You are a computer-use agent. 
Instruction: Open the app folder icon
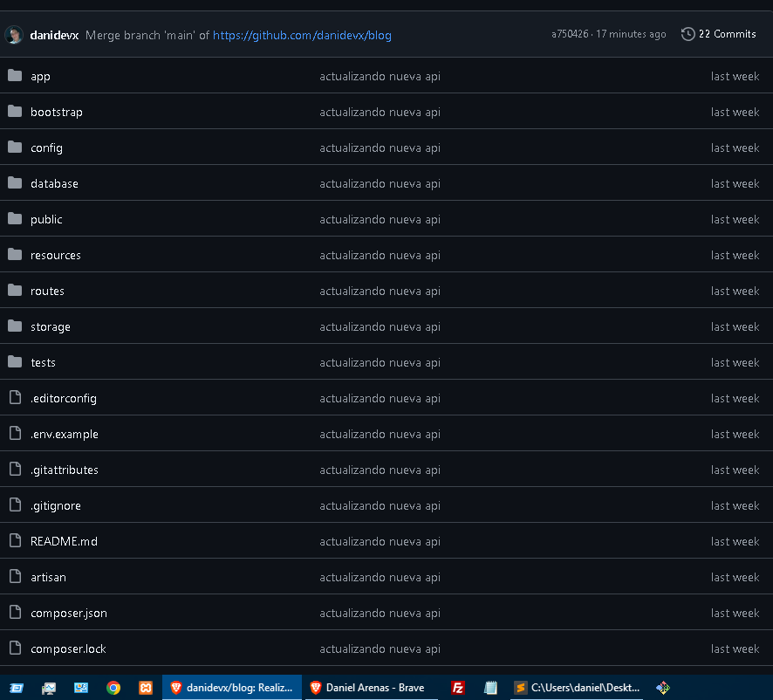click(x=15, y=75)
